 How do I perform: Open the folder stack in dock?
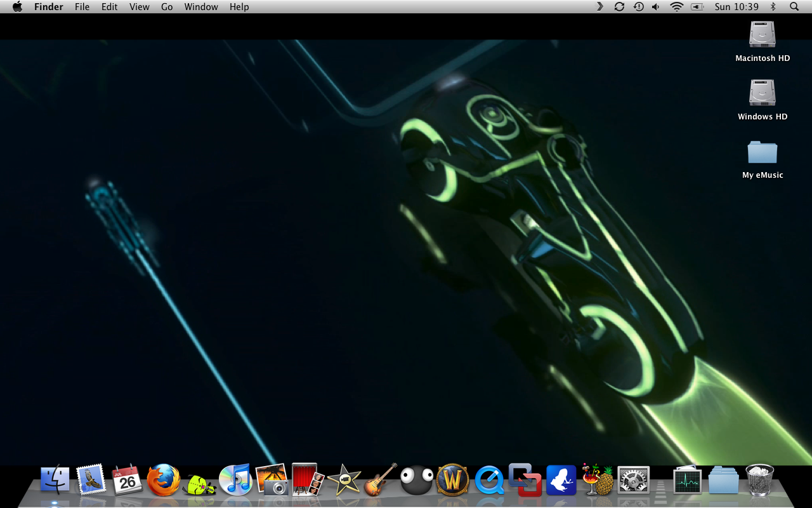(x=723, y=480)
